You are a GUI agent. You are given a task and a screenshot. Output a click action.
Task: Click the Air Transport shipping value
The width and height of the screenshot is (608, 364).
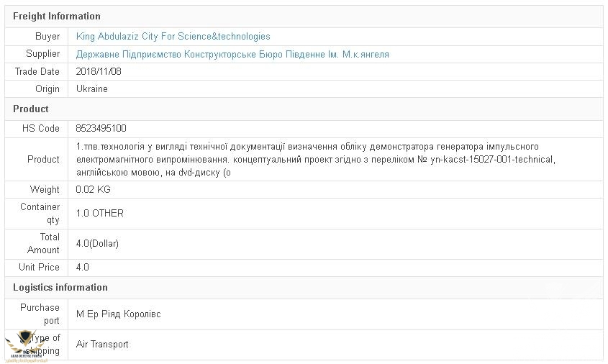coord(102,344)
